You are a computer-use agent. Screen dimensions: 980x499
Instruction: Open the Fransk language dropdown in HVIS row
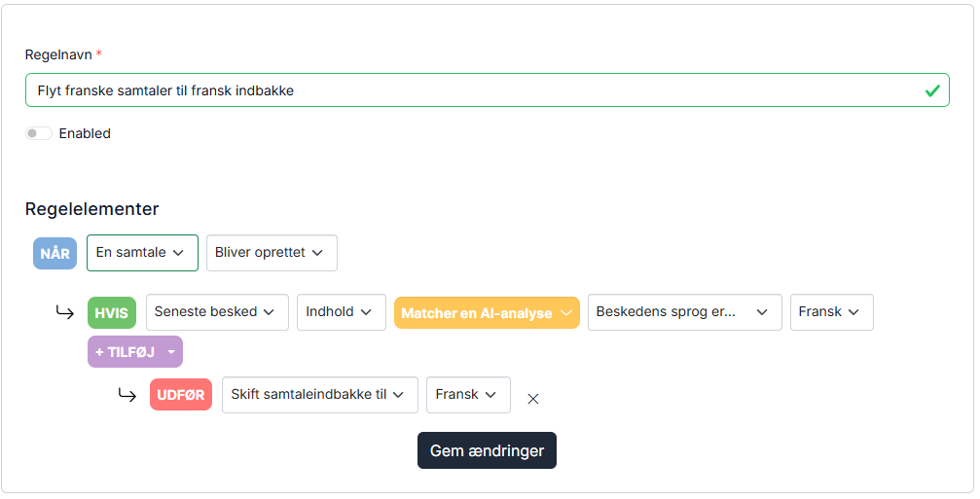click(x=832, y=312)
